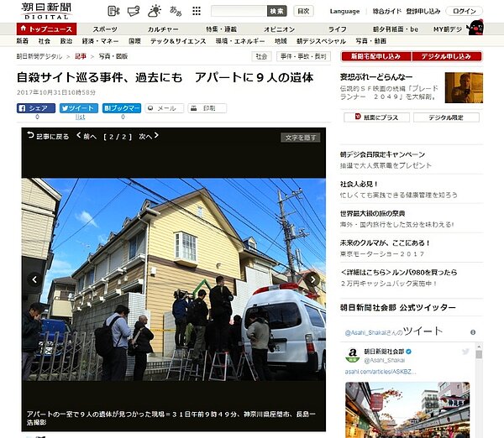Image resolution: width=504 pixels, height=438 pixels.
Task: Go to next photo with right arrow
Action: coord(312,279)
